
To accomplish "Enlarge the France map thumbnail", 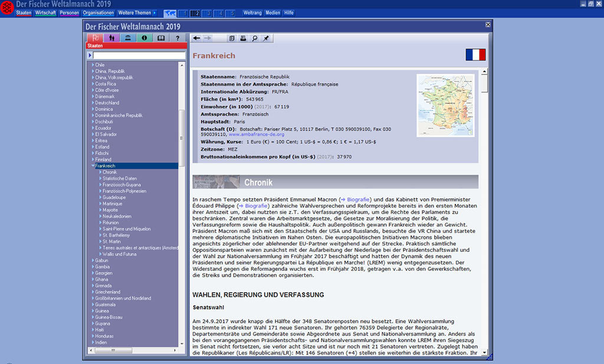I will coord(445,105).
